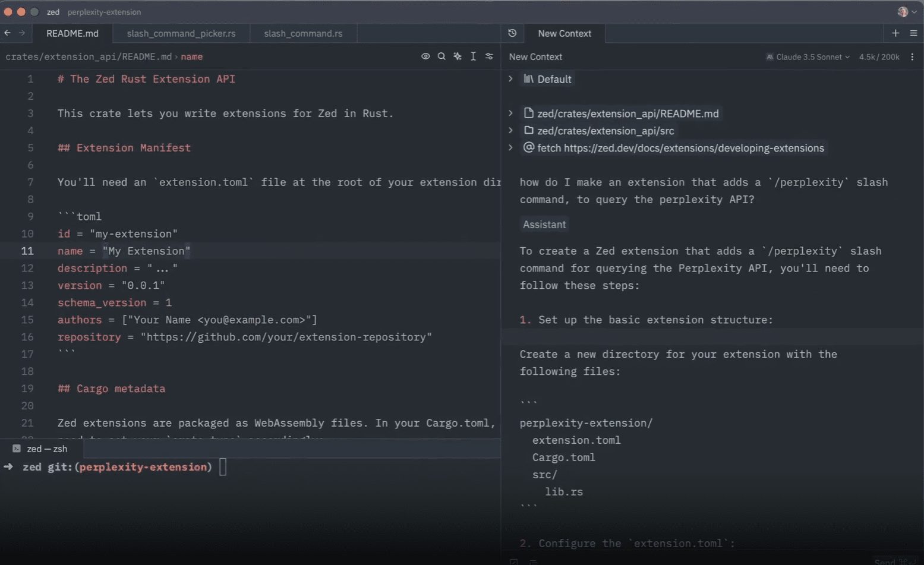Click in the "My Extension" name value
Image resolution: width=924 pixels, height=565 pixels.
146,251
